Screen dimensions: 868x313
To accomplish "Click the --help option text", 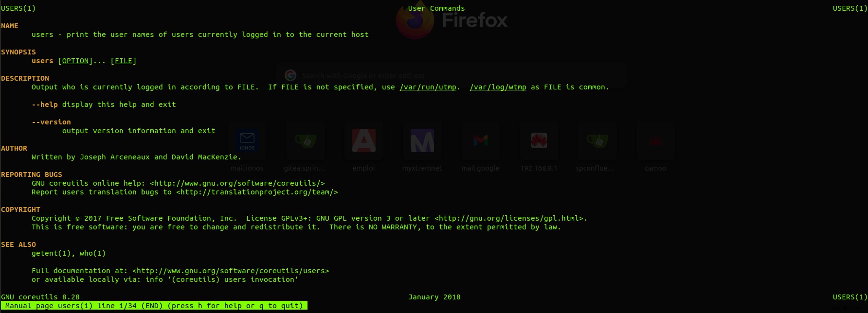I will [x=45, y=104].
